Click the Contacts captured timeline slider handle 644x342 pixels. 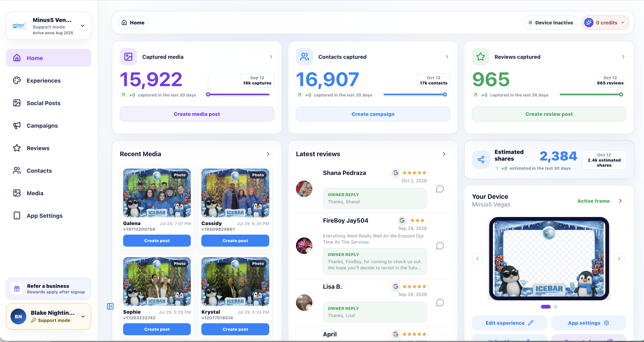[445, 94]
